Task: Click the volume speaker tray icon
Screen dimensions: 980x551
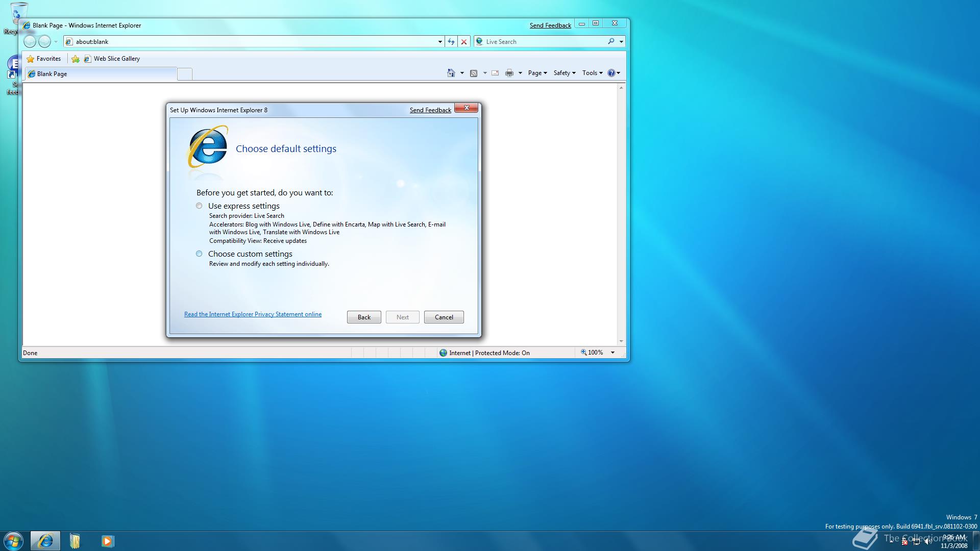Action: [927, 542]
